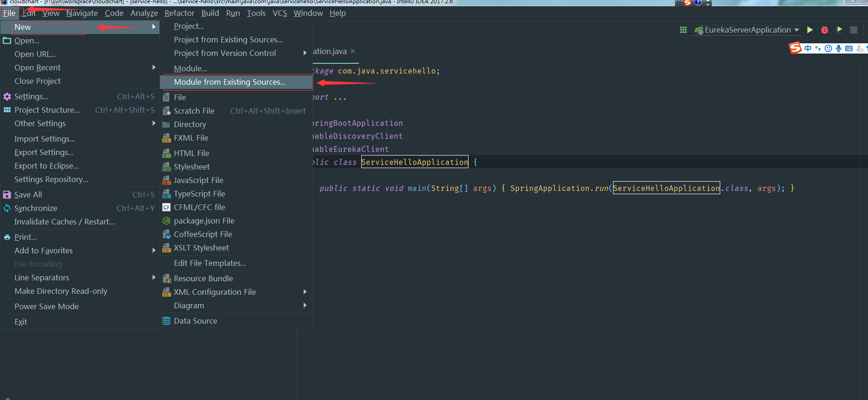Click Sogou emoji smiley icon

coord(828,48)
